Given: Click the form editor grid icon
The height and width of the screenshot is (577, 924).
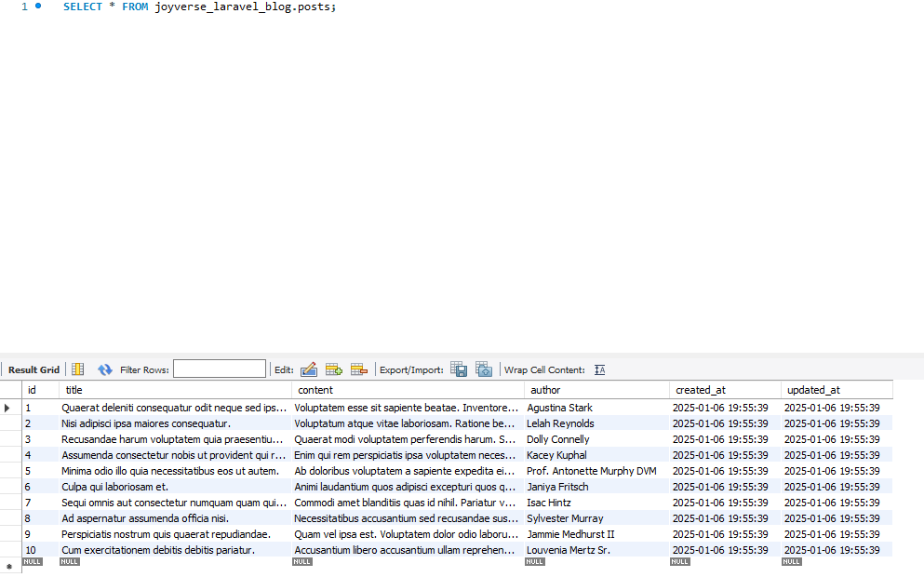Looking at the screenshot, I should click(78, 369).
